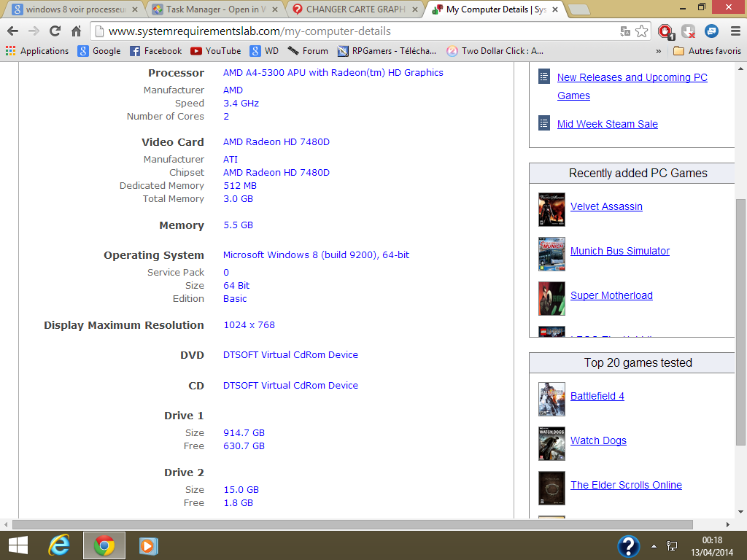
Task: Open a new tab with the new-tab button
Action: [578, 9]
